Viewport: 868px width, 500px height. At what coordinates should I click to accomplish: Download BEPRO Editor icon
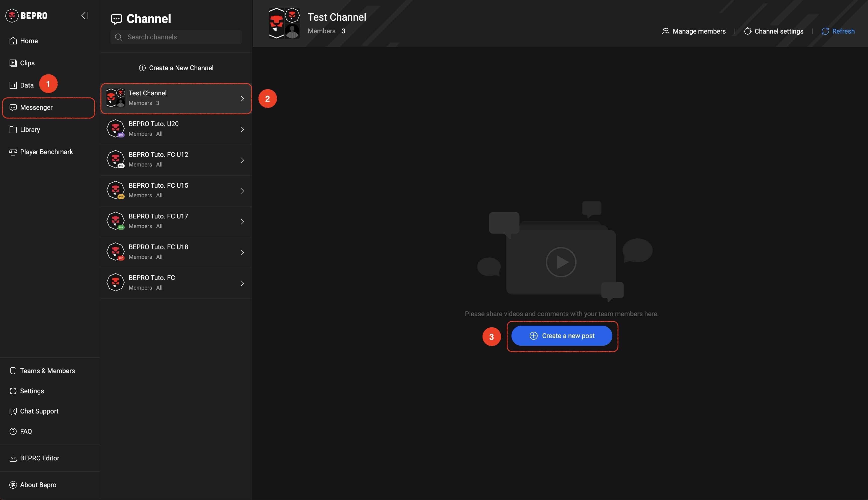click(13, 458)
